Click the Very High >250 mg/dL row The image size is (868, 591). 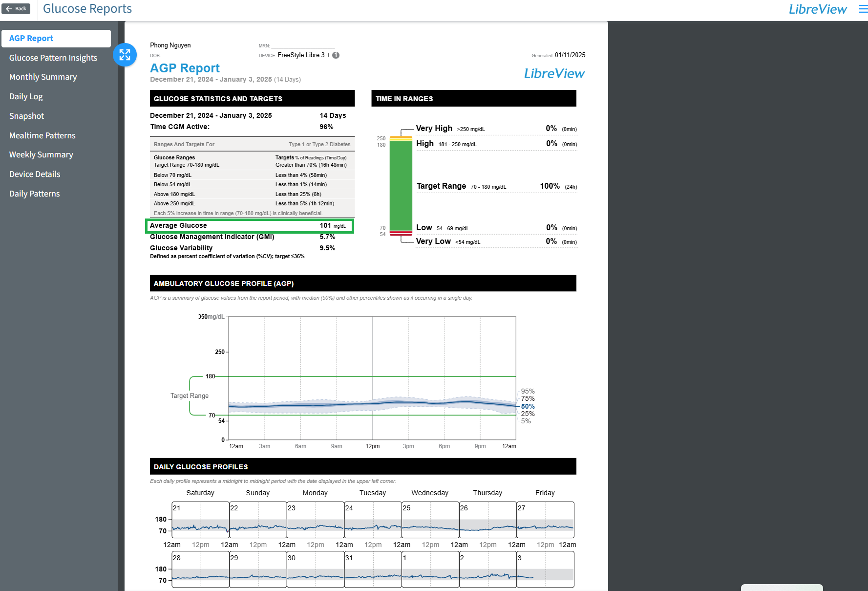[x=496, y=129]
